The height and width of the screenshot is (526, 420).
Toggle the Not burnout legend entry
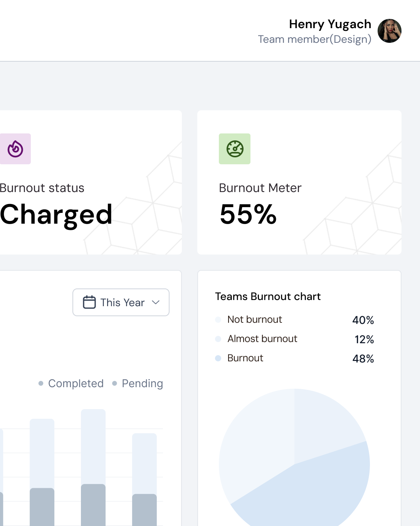coord(254,319)
